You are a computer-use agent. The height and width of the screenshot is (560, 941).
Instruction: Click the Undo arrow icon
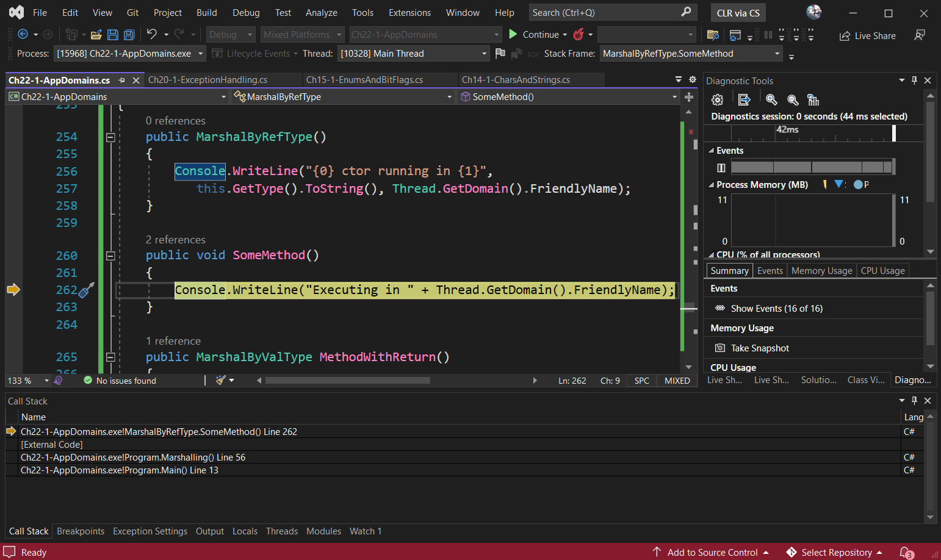point(152,35)
